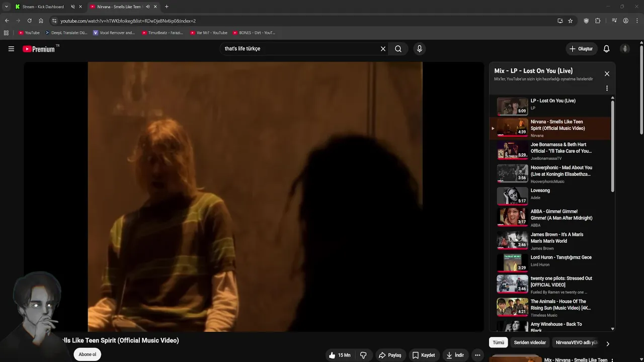
Task: Open TimurBeatz bookmark
Action: coord(162,33)
